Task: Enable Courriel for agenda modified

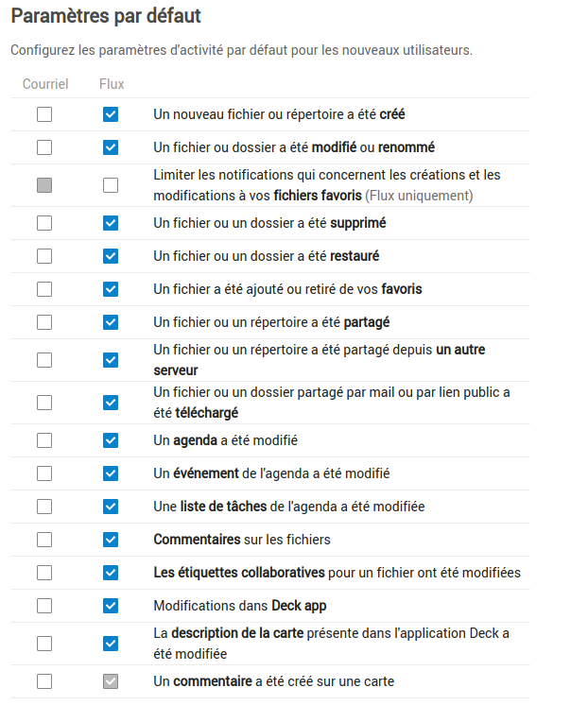Action: [44, 440]
